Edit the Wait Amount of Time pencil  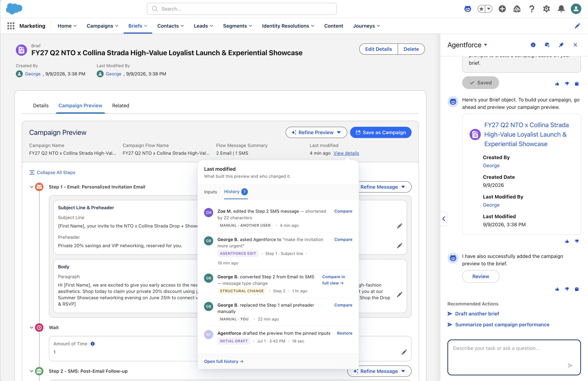pos(404,352)
